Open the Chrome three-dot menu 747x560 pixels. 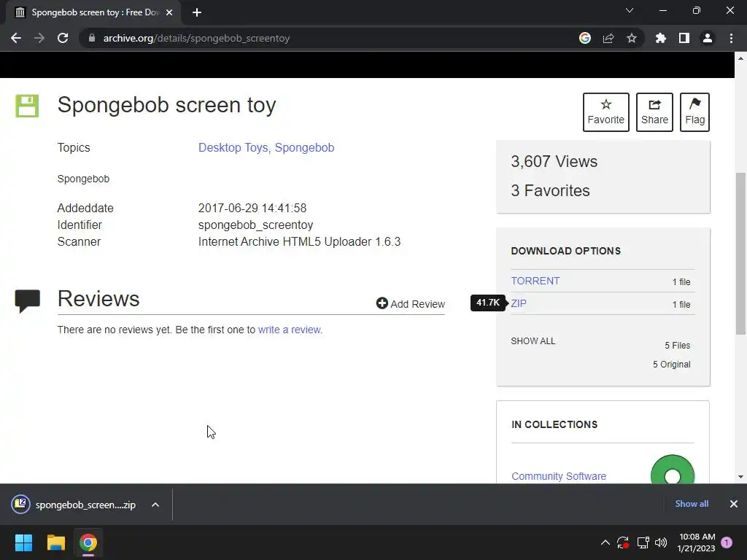pos(731,38)
